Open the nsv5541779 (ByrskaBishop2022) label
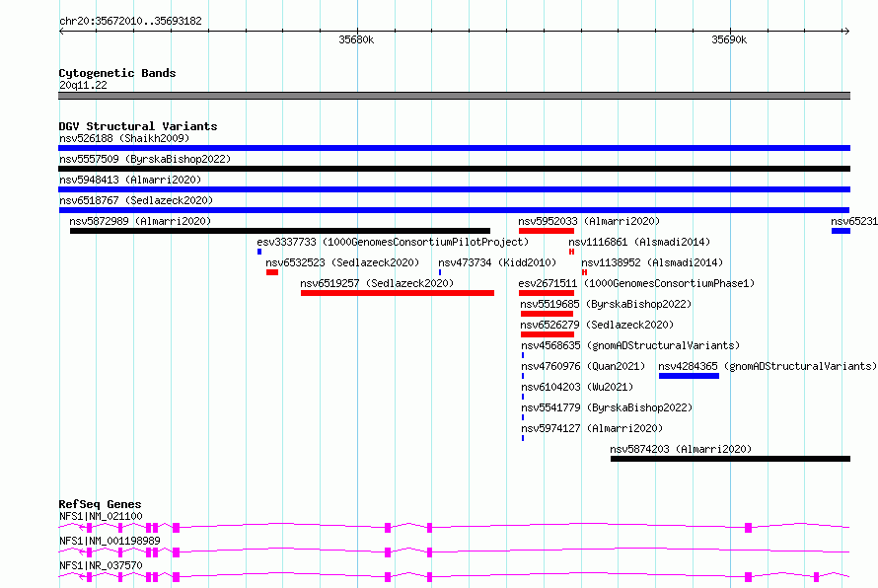The image size is (878, 588). click(x=607, y=407)
